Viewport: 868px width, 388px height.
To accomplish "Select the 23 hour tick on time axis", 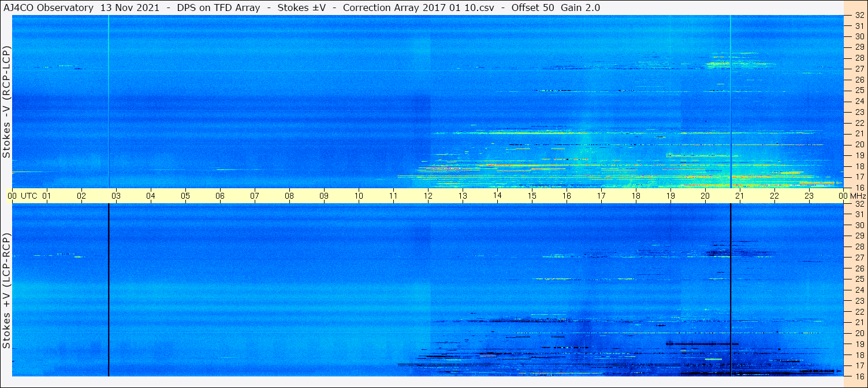I will click(x=809, y=196).
